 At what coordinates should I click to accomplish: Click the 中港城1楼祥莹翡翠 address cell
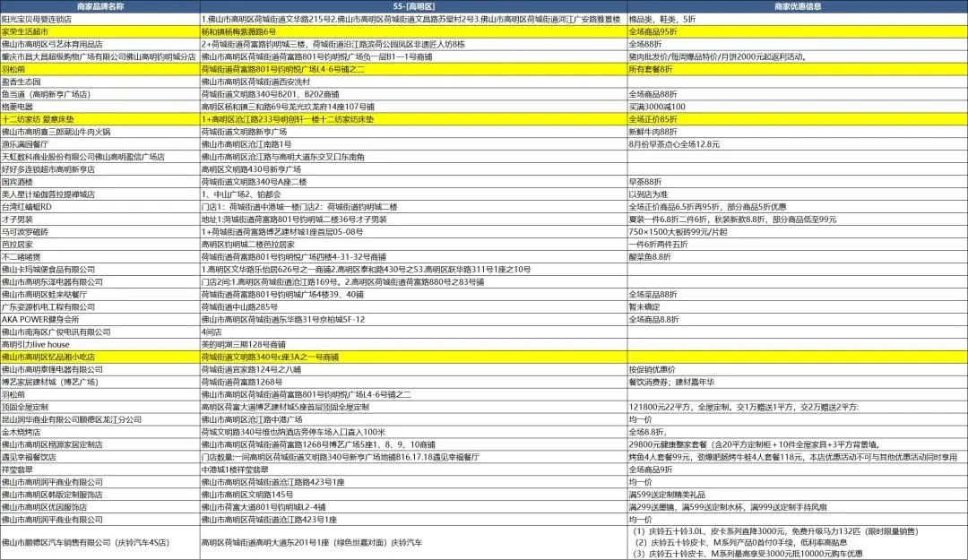click(413, 470)
